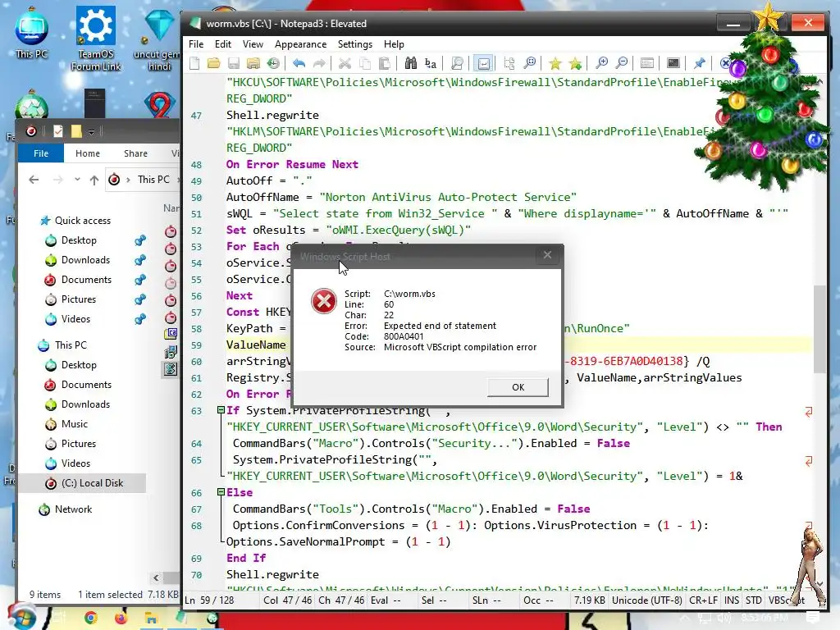Click the Copy icon in Notepad3 toolbar

[364, 64]
